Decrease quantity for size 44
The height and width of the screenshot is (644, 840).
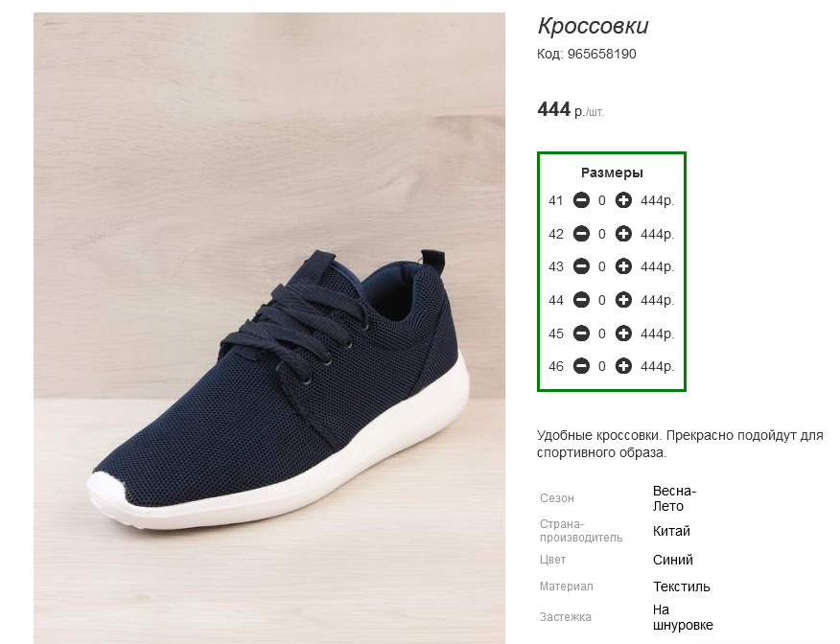pos(581,300)
